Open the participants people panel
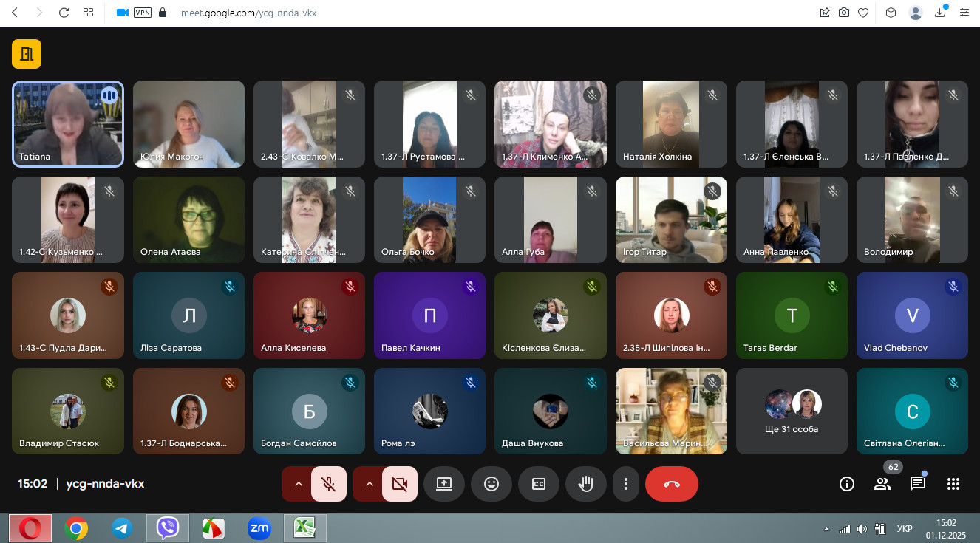Image resolution: width=980 pixels, height=543 pixels. pyautogui.click(x=882, y=484)
